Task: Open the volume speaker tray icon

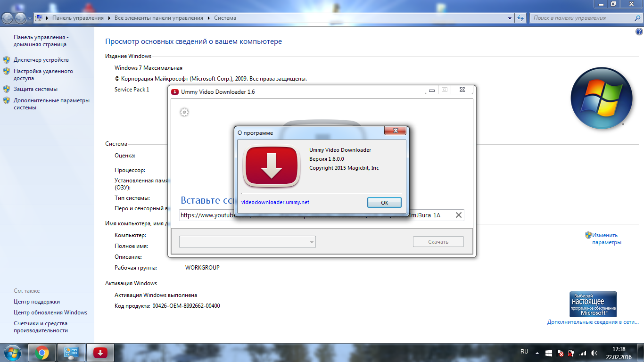Action: click(594, 353)
